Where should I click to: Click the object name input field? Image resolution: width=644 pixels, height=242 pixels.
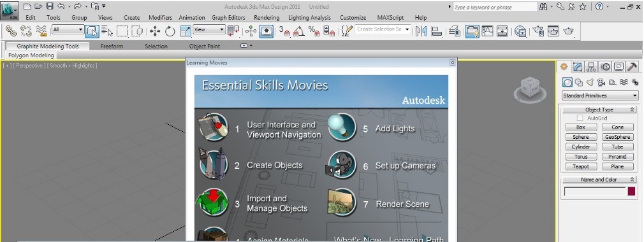point(595,192)
